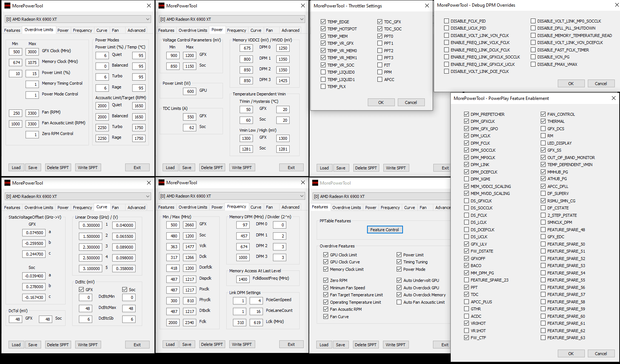The image size is (620, 364).
Task: Enable TEMP_LIQUID0 in Throttler Settings
Action: [x=323, y=72]
